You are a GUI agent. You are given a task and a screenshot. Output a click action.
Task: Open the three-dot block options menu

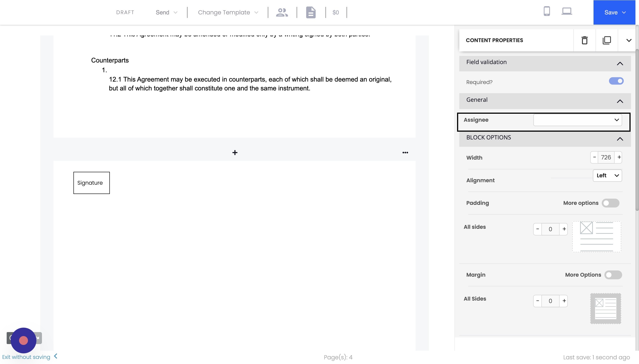click(x=405, y=153)
